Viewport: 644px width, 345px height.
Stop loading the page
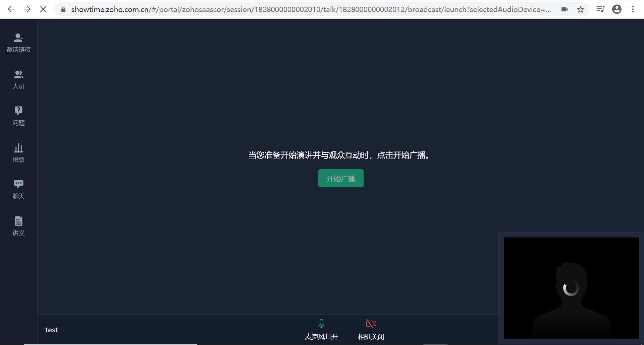click(43, 9)
